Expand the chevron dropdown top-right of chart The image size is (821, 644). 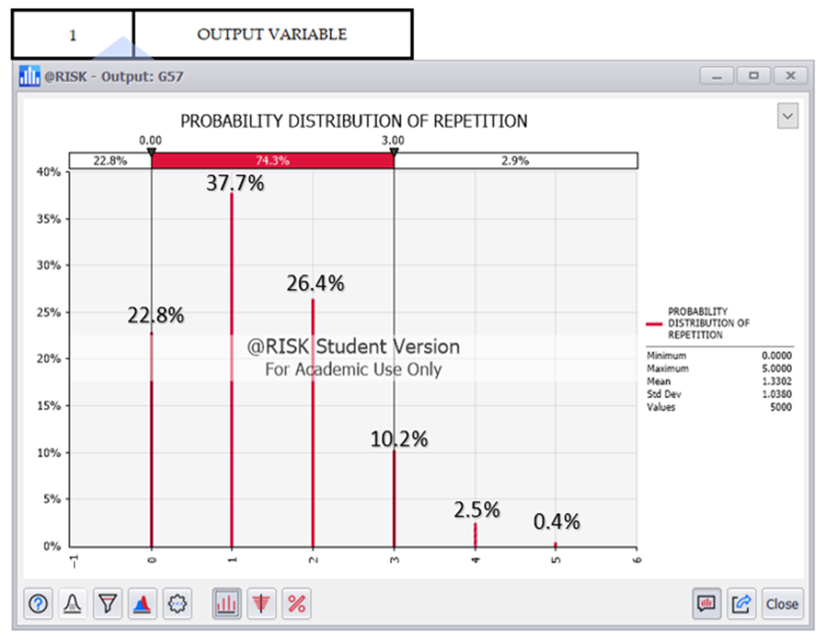tap(787, 116)
